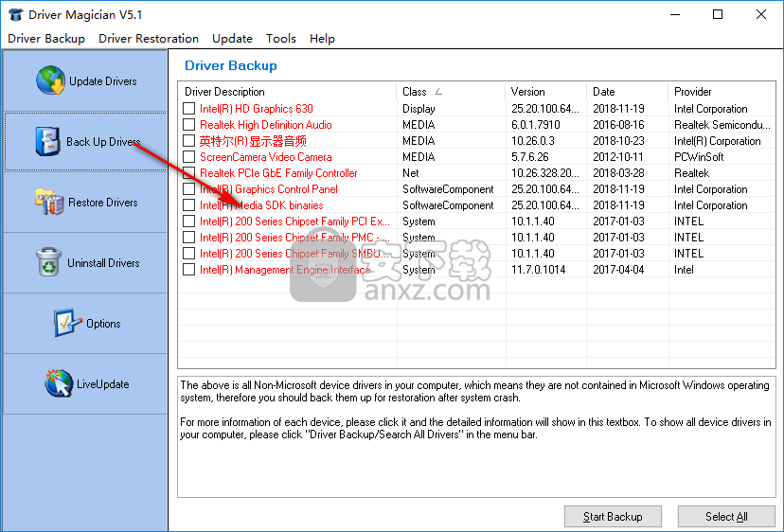This screenshot has height=532, width=784.
Task: Click the version 5.7.6.26 cell
Action: 529,157
